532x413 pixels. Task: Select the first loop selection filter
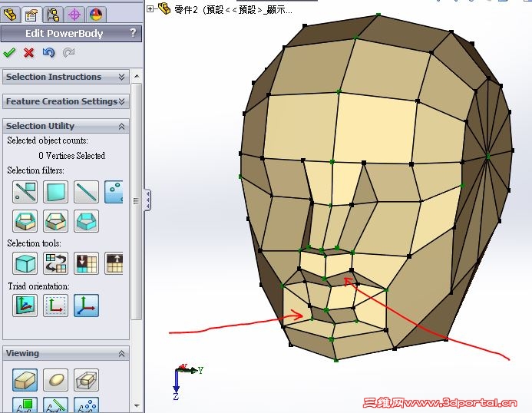coord(25,221)
